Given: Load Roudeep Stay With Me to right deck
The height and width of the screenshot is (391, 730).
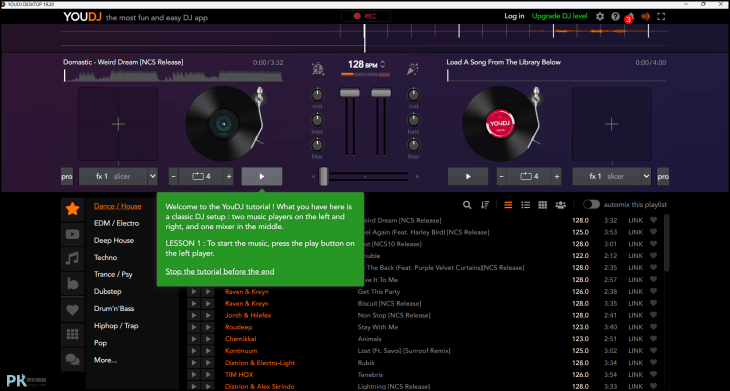Looking at the screenshot, I should pos(208,327).
